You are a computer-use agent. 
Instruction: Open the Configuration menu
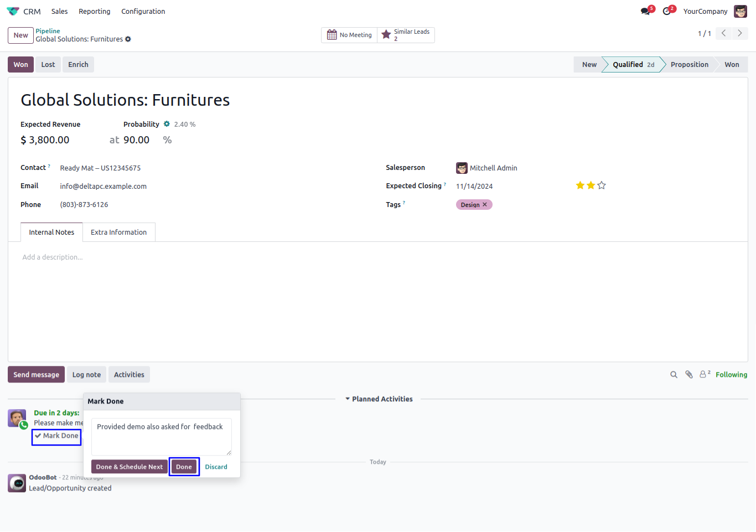point(143,11)
